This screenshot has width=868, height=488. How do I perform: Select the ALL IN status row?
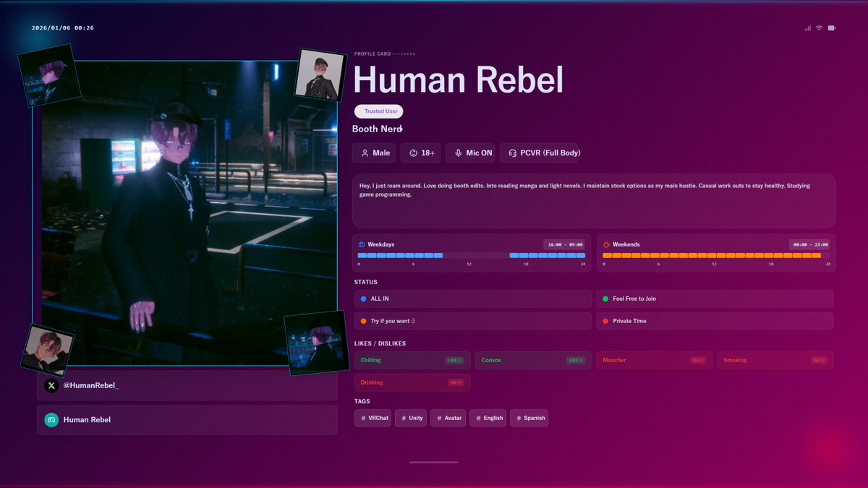(x=473, y=299)
